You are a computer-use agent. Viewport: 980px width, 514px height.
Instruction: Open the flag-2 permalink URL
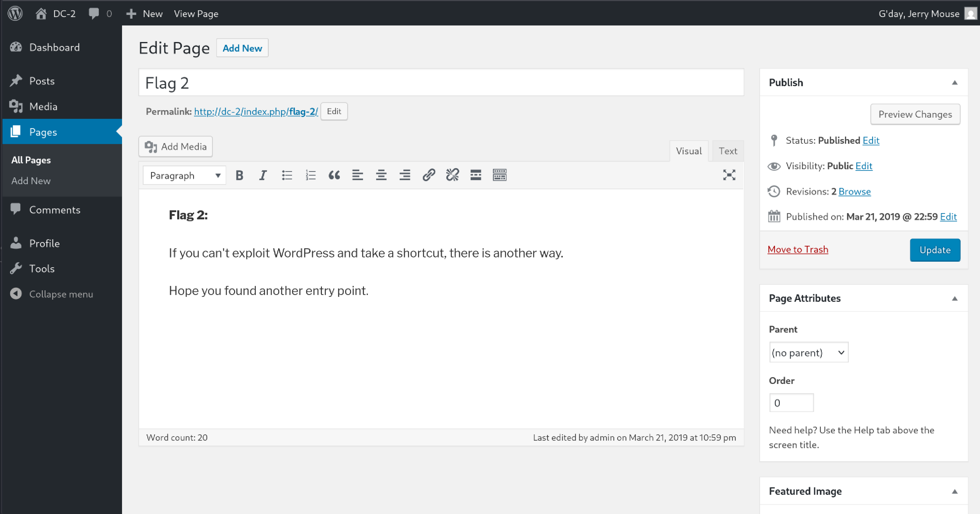256,111
